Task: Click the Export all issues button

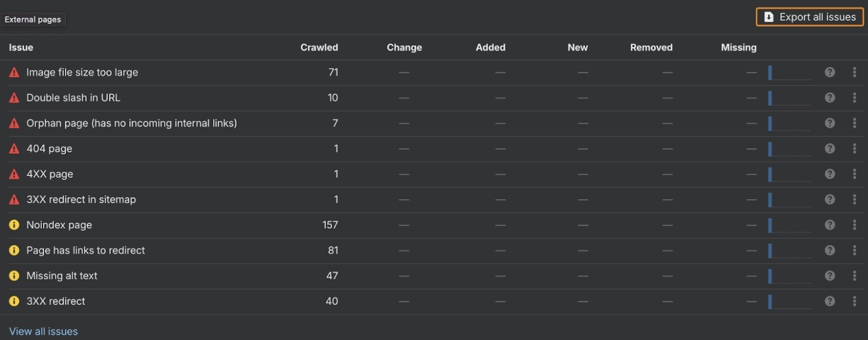Action: coord(809,17)
